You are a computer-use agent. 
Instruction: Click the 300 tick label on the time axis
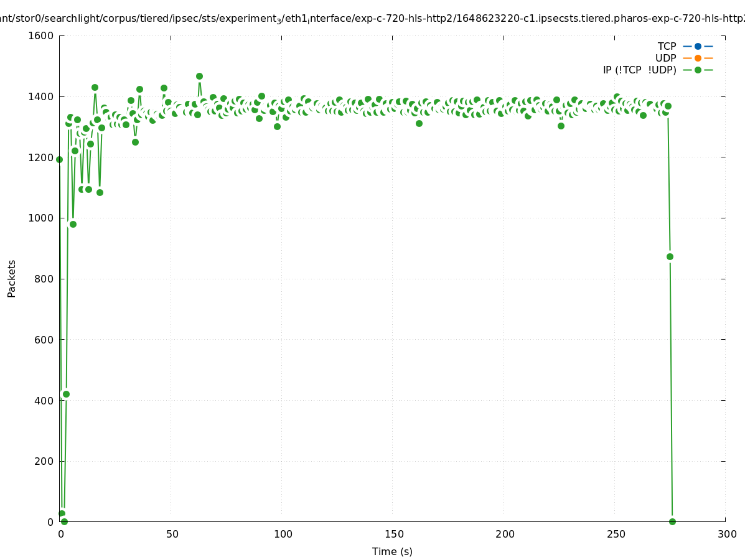727,534
